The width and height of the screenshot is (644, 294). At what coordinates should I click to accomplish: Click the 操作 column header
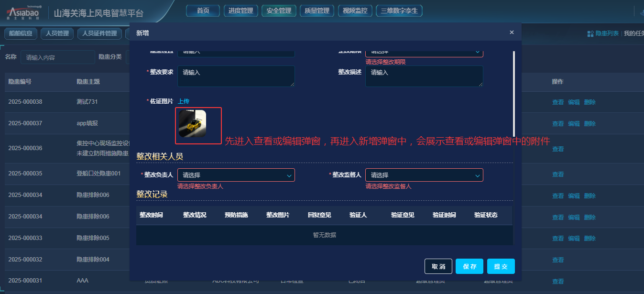pos(557,82)
